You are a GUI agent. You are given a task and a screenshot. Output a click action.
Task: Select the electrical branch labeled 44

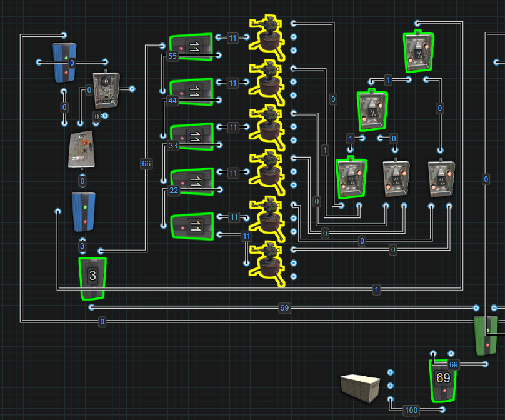tap(191, 92)
